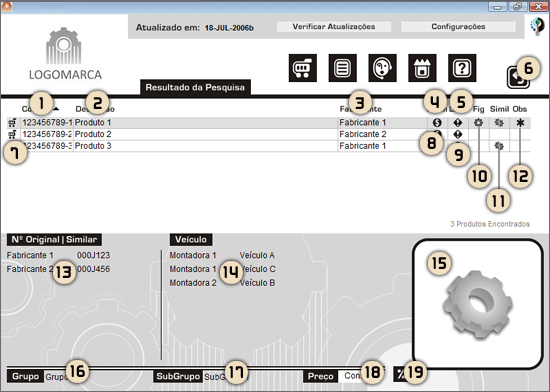550x392 pixels.
Task: Select the Resultado da Pesquisa tab
Action: pyautogui.click(x=195, y=87)
